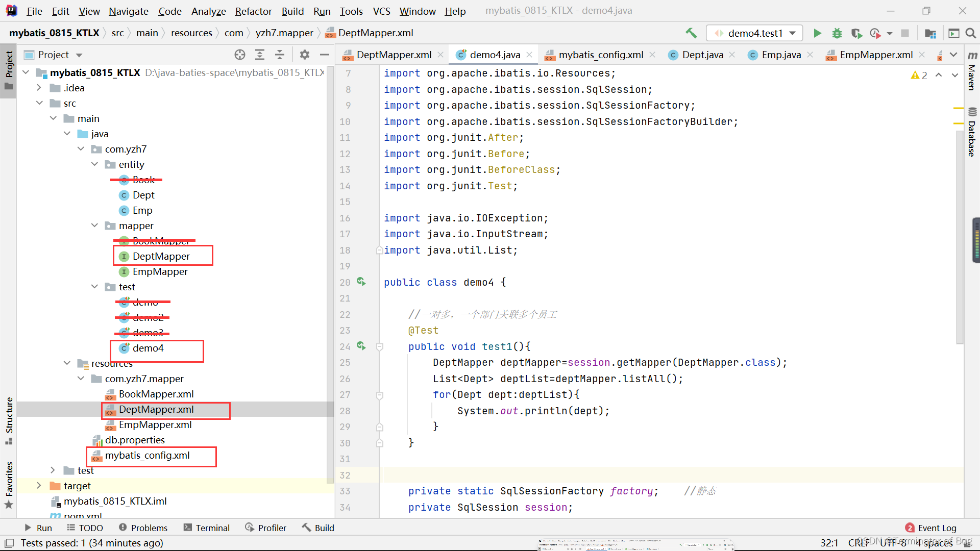Viewport: 980px width, 551px height.
Task: Open the Build tool window
Action: click(x=318, y=528)
